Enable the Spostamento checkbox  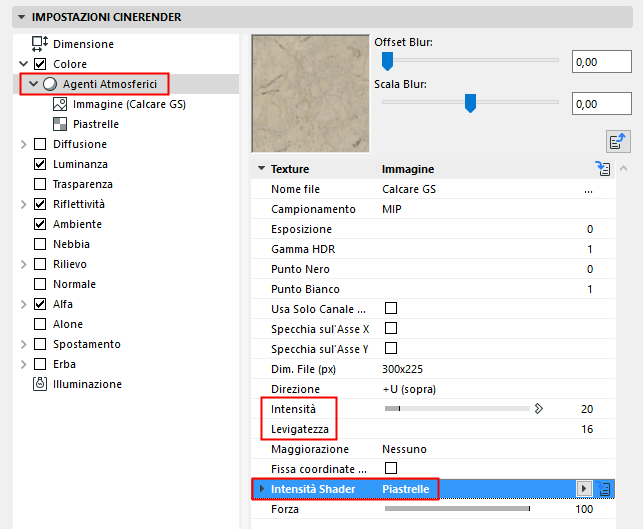(40, 344)
